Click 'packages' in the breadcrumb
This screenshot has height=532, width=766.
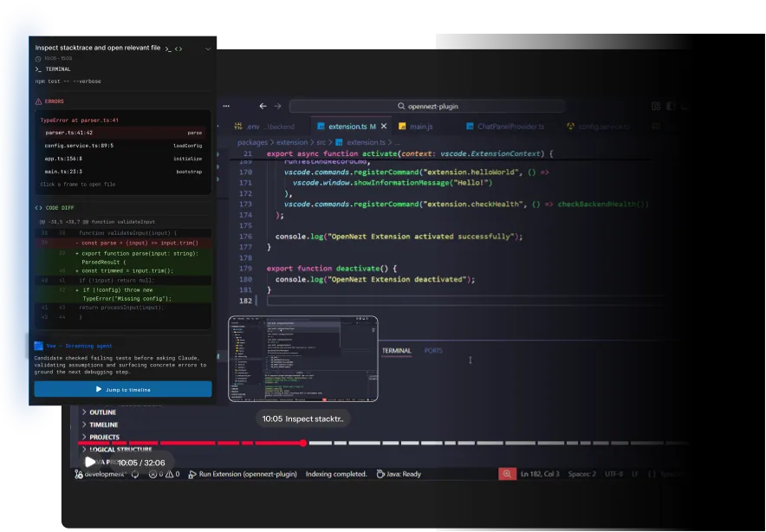(x=252, y=143)
